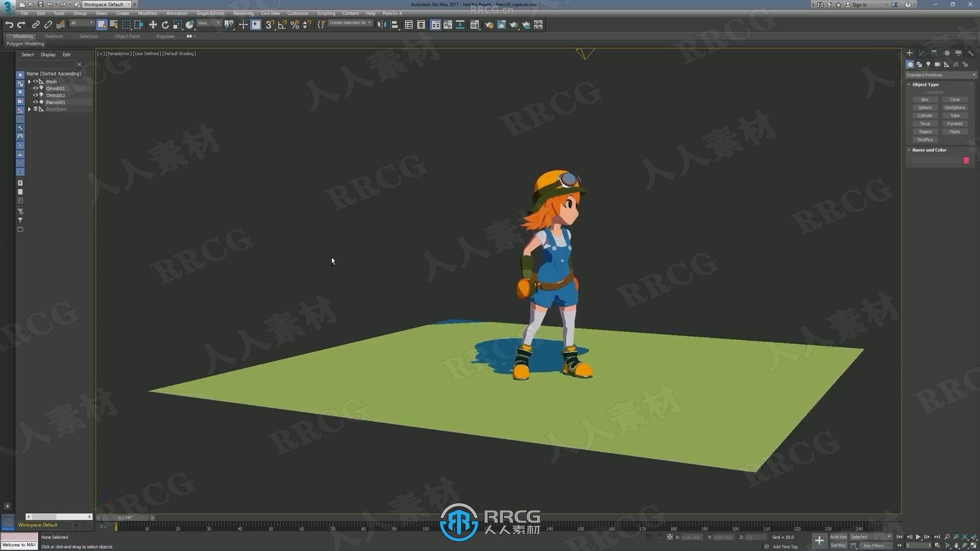Screen dimensions: 980x551
Task: Choose the Select and Scale tool
Action: 177,24
